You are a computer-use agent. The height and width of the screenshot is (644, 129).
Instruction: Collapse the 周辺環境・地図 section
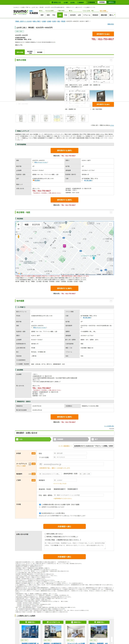pyautogui.click(x=111, y=212)
